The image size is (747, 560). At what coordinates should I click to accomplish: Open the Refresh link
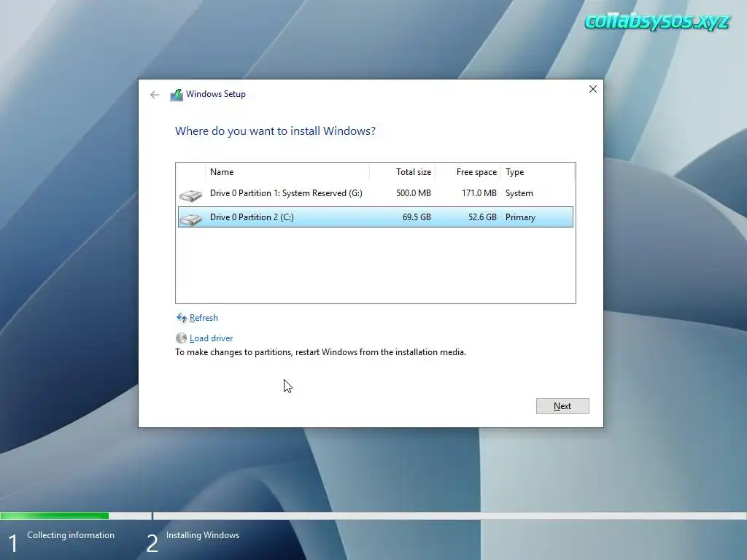coord(204,318)
